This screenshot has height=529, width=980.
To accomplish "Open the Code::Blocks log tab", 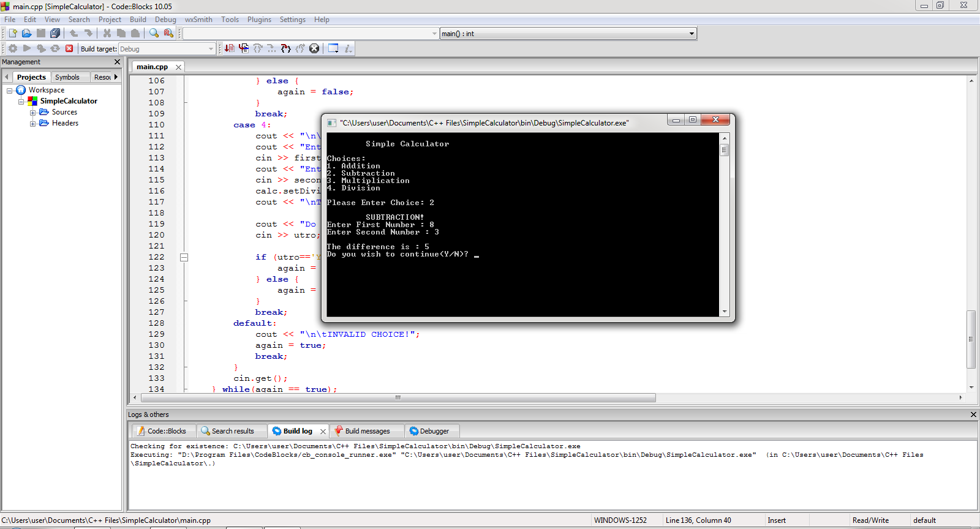I will [x=164, y=431].
